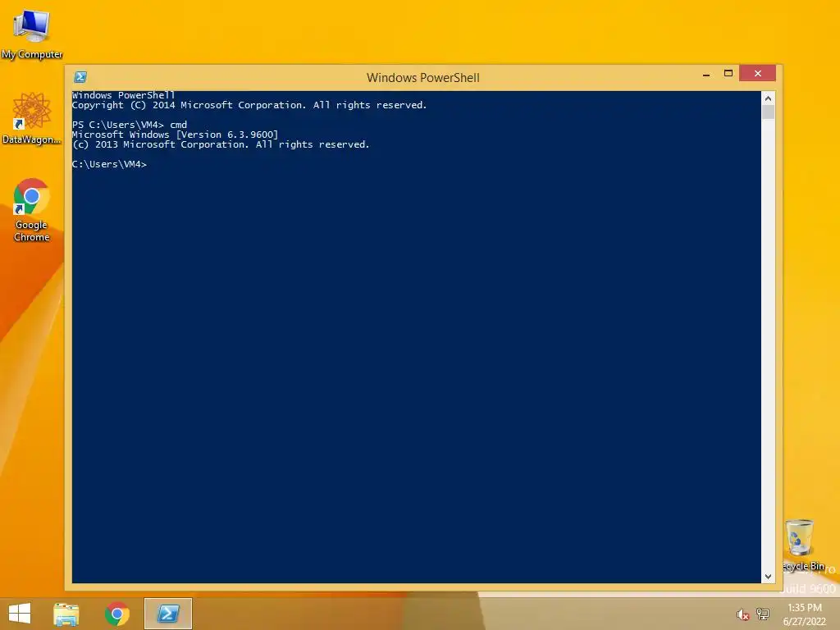Click 'Microsoft Windows [Version 6.3.9600]' text

[x=176, y=135]
